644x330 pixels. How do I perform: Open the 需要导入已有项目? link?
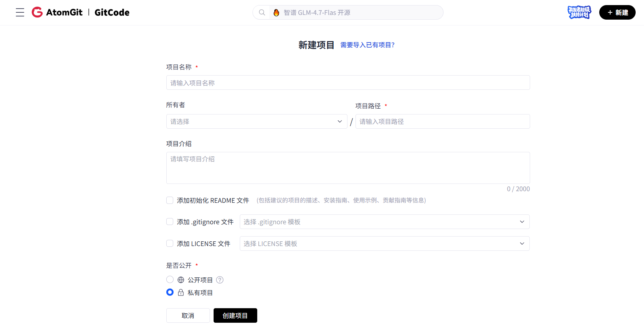coord(367,45)
